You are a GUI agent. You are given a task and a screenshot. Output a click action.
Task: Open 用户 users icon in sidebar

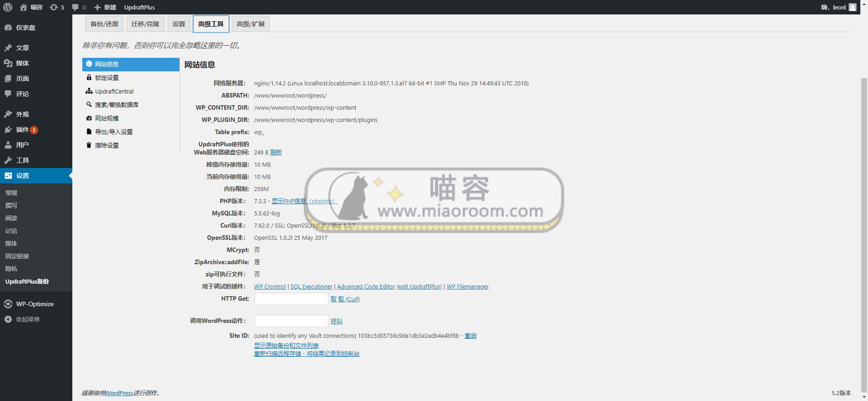(8, 145)
